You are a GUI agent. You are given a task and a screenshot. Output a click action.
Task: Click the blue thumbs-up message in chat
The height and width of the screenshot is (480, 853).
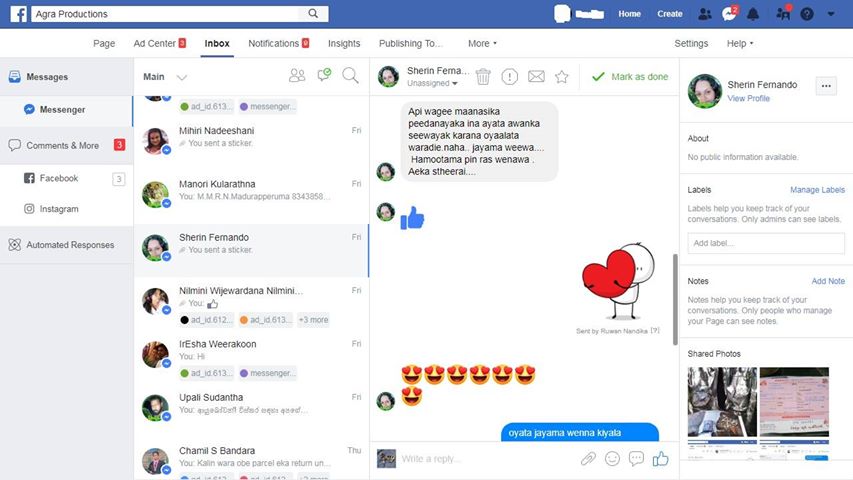(412, 218)
